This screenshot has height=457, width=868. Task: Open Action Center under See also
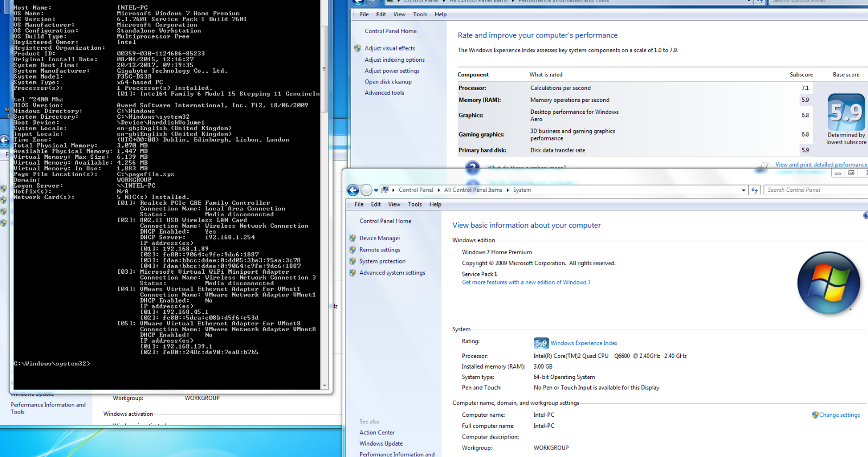[x=377, y=433]
